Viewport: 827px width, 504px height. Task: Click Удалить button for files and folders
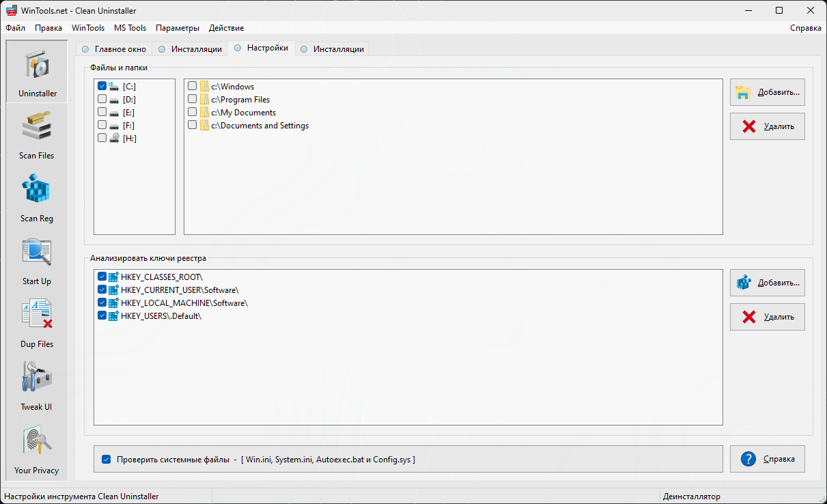click(767, 126)
